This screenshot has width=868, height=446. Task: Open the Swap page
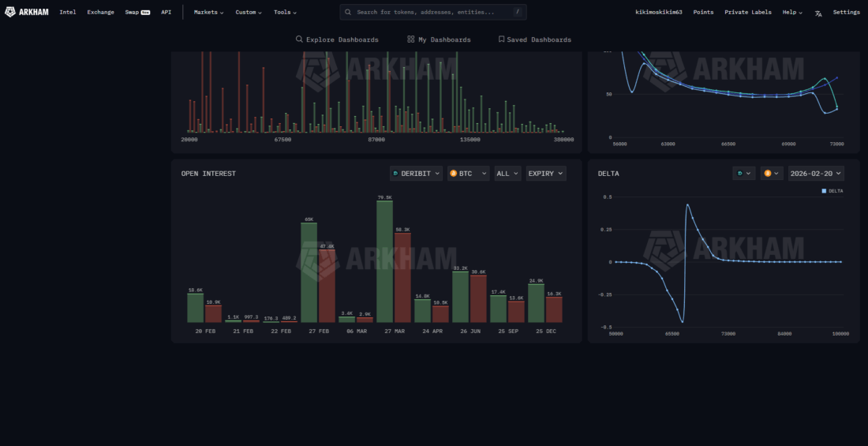(x=137, y=12)
